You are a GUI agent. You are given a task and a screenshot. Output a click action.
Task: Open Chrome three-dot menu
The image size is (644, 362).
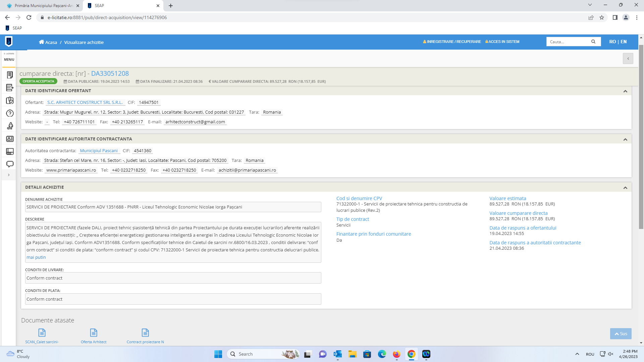[x=637, y=17]
